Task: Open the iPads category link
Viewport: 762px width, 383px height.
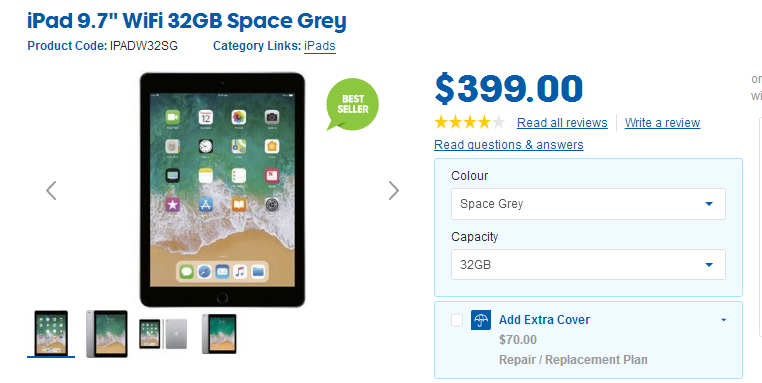Action: click(320, 46)
